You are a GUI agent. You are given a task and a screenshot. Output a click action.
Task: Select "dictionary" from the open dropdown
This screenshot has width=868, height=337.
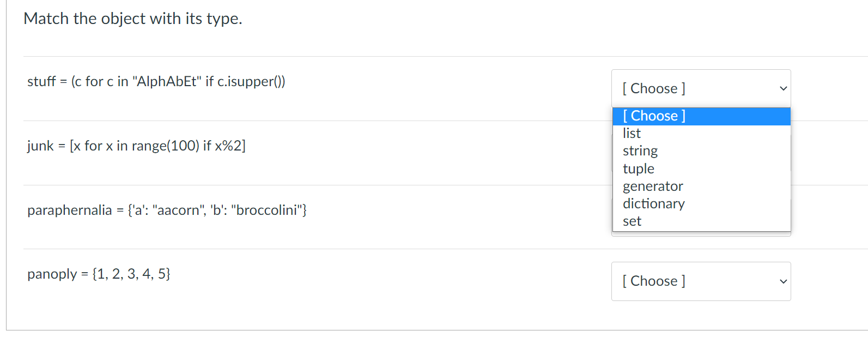click(653, 203)
